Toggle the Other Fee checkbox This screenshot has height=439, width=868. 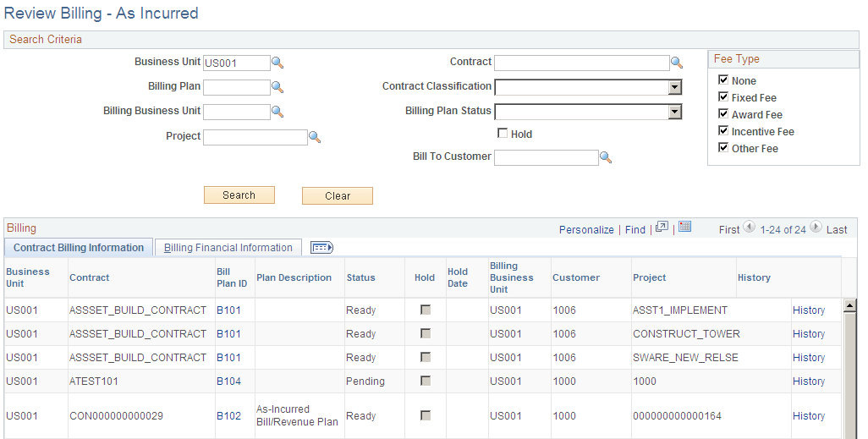point(723,147)
